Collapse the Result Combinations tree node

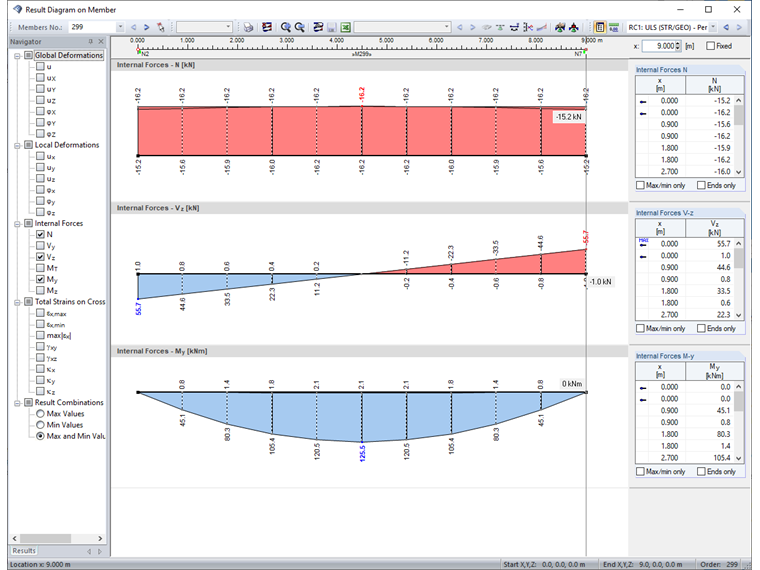click(17, 403)
